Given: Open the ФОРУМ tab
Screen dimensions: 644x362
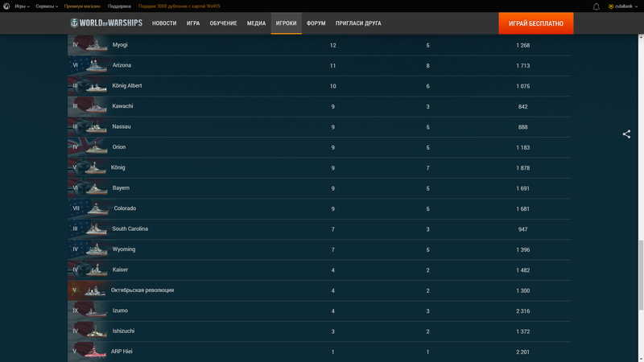Looking at the screenshot, I should coord(316,23).
